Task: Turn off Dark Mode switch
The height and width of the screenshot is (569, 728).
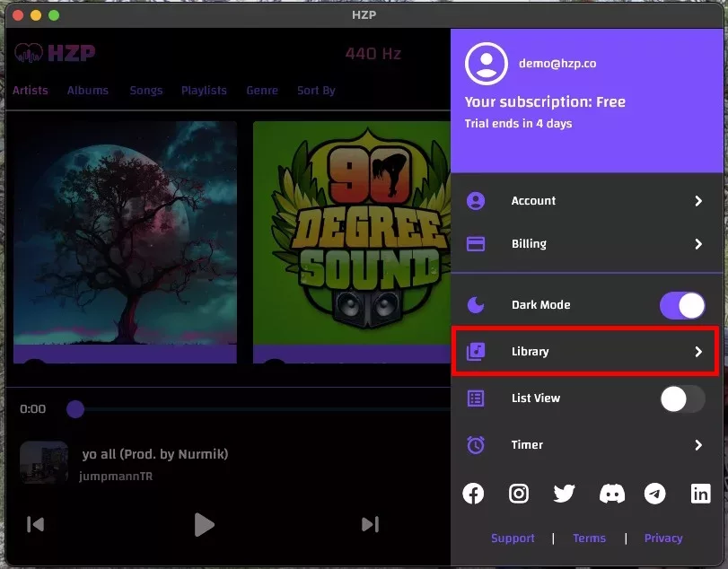Action: click(x=682, y=305)
